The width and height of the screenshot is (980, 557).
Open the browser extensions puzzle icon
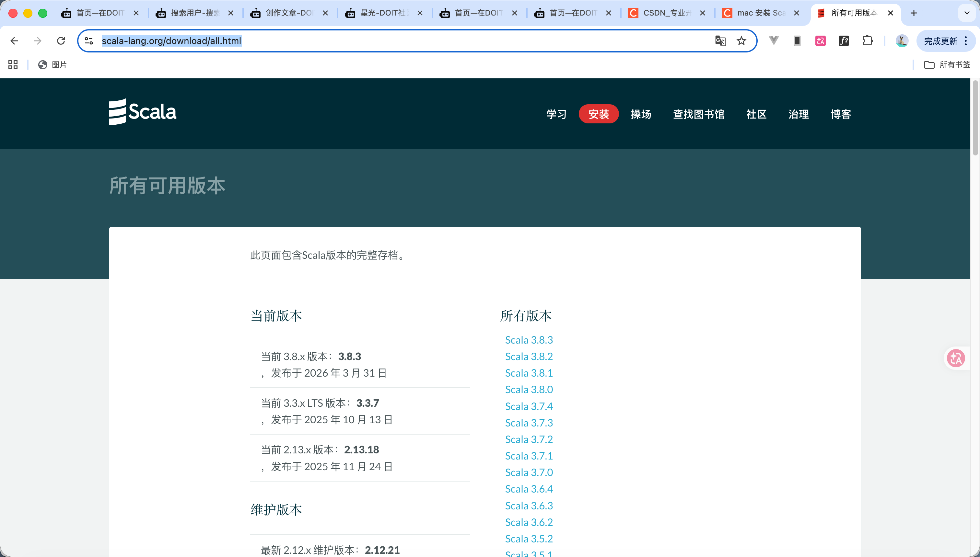pos(867,40)
